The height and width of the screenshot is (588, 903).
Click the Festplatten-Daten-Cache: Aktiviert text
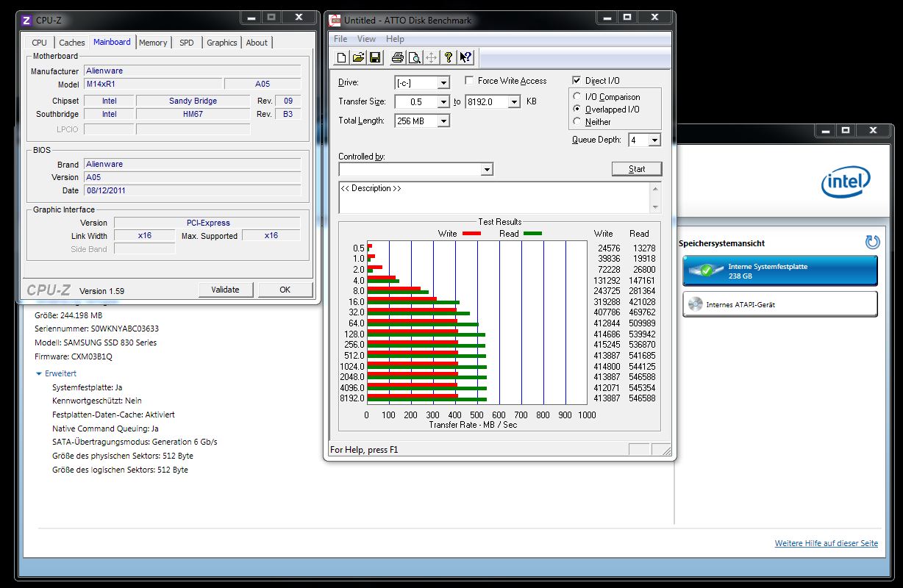(x=113, y=415)
